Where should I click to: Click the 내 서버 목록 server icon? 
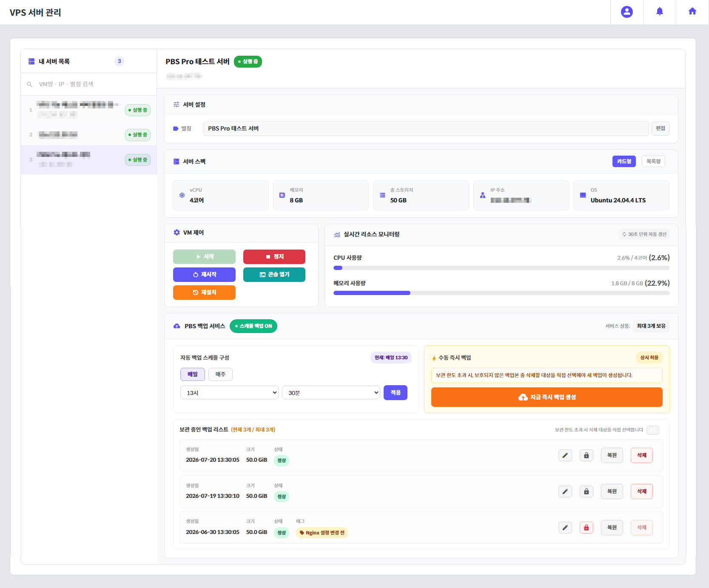(x=31, y=61)
